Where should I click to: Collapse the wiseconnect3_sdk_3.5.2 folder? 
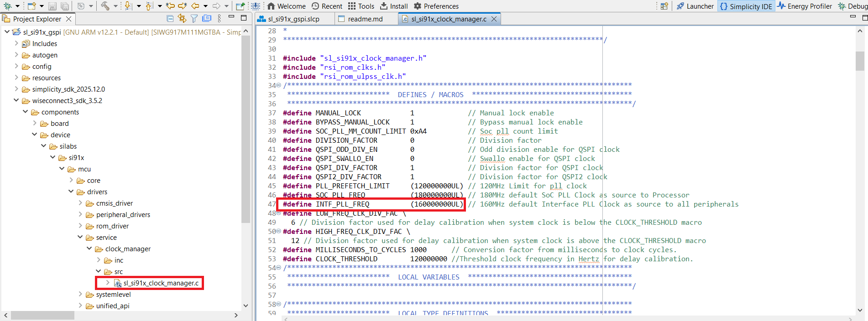16,100
